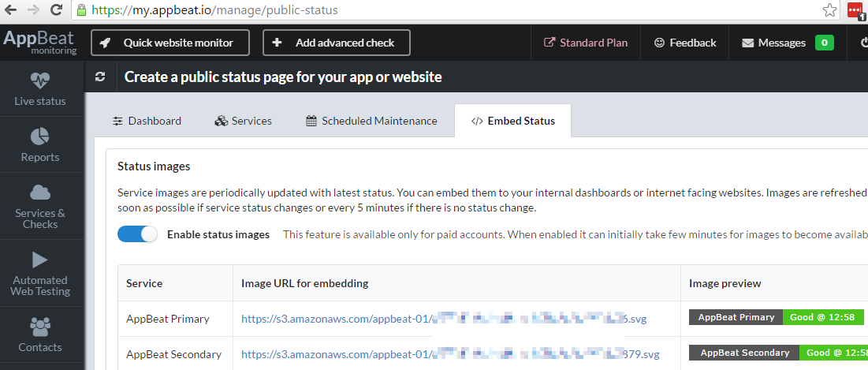Click Quick website monitor button
Viewport: 868px width, 370px height.
(170, 43)
